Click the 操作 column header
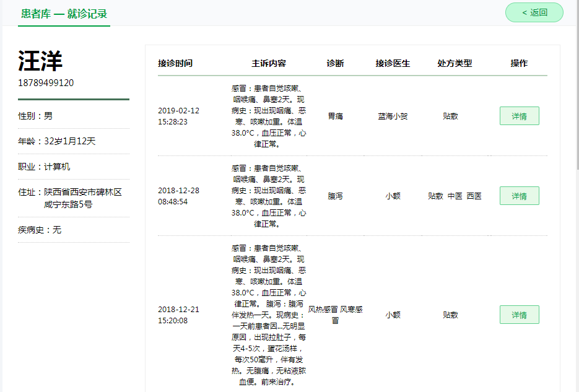Image resolution: width=579 pixels, height=392 pixels. point(519,63)
